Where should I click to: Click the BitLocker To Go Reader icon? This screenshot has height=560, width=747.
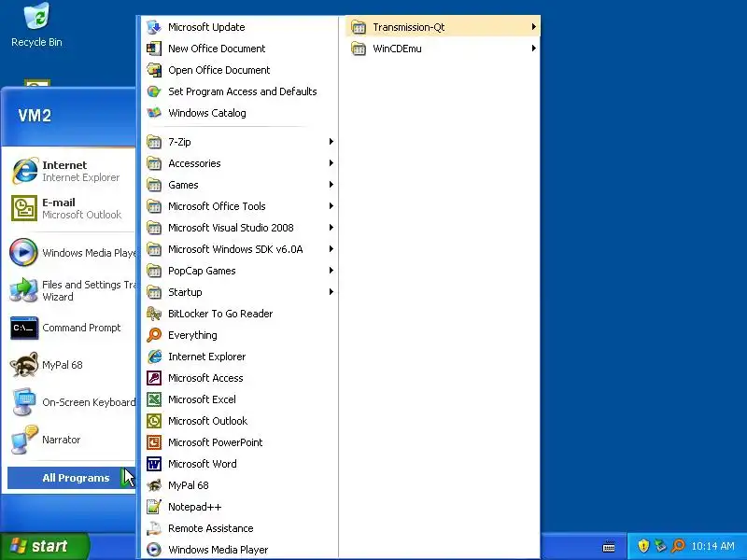[154, 314]
